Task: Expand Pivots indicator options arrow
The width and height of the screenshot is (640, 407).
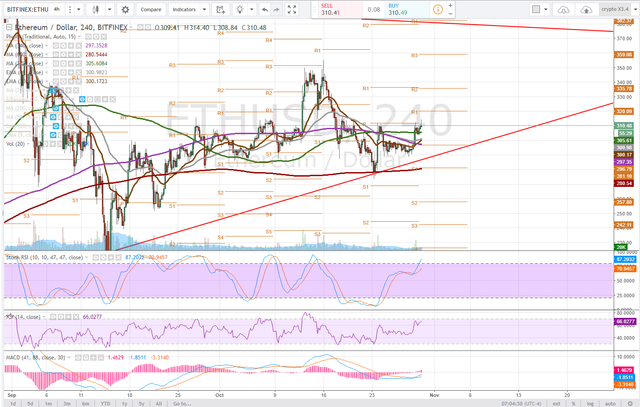Action: 79,37
